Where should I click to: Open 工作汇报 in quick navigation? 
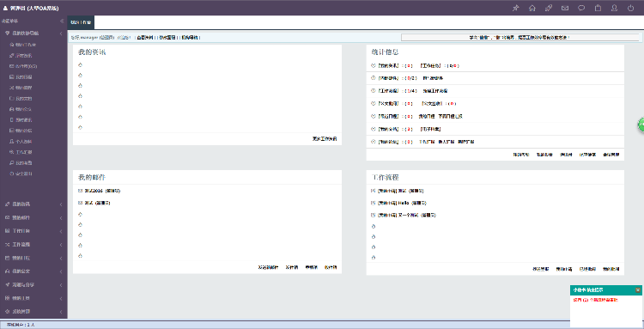24,152
